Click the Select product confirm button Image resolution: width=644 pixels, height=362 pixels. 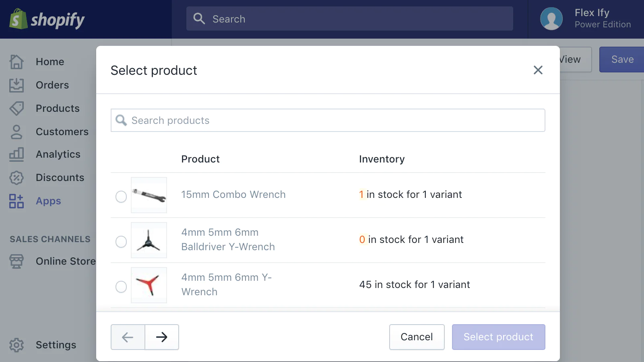(498, 337)
